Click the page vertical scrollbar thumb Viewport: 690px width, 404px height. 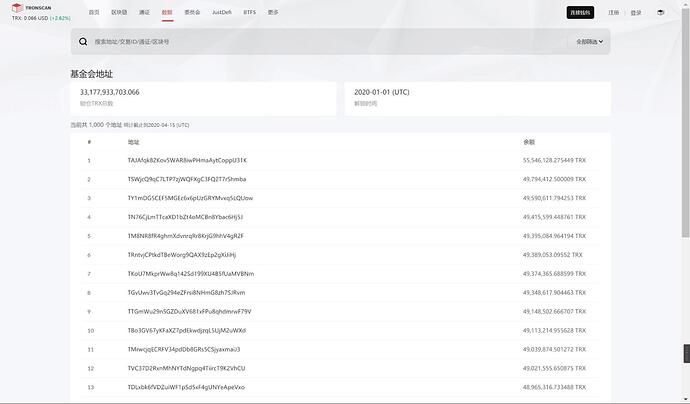click(686, 123)
